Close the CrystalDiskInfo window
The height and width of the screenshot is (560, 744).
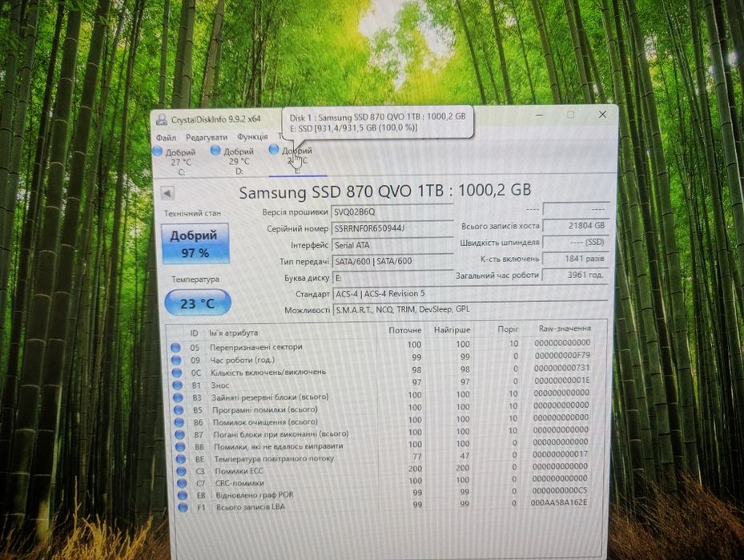pos(602,115)
